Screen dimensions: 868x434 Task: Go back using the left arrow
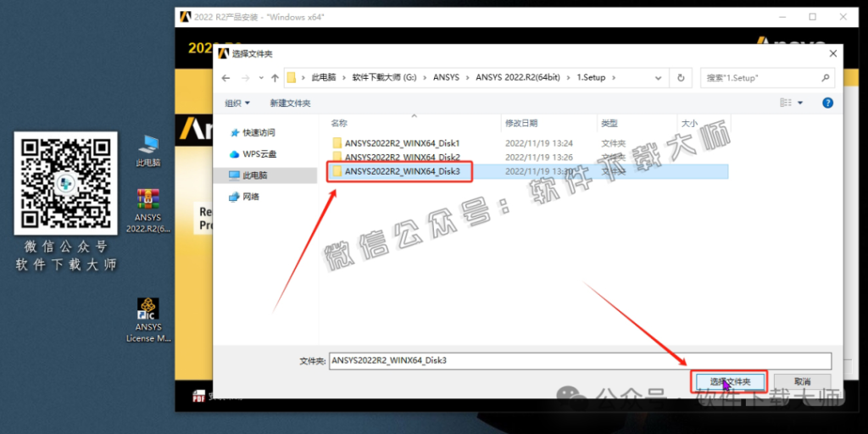tap(225, 78)
